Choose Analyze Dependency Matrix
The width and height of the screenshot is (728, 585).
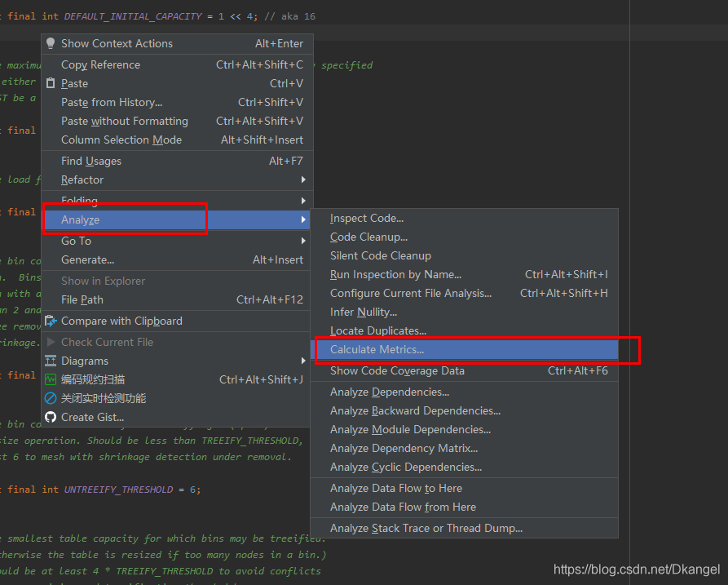coord(404,448)
